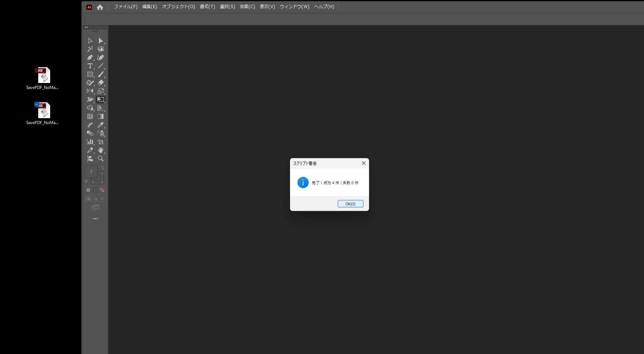The image size is (644, 354).
Task: Activate the Eyedropper tool
Action: [x=101, y=125]
